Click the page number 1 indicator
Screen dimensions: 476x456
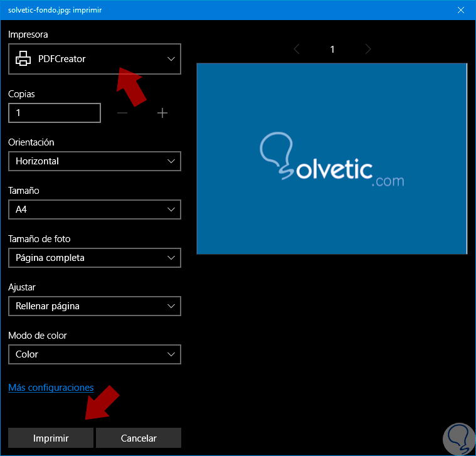click(332, 49)
